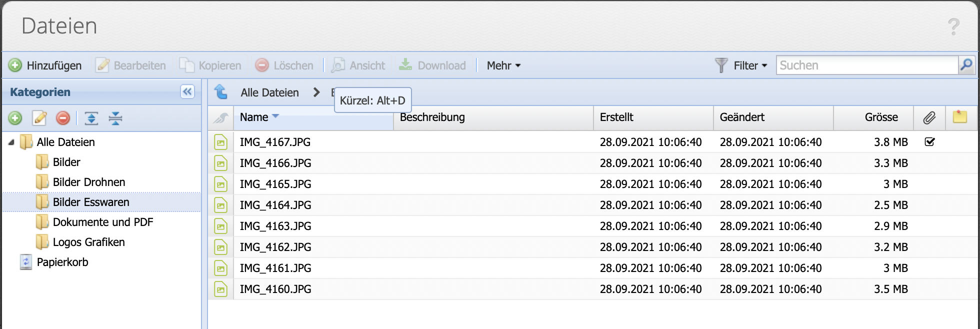Click the green add category icon
Image resolution: width=980 pixels, height=329 pixels.
coord(15,118)
